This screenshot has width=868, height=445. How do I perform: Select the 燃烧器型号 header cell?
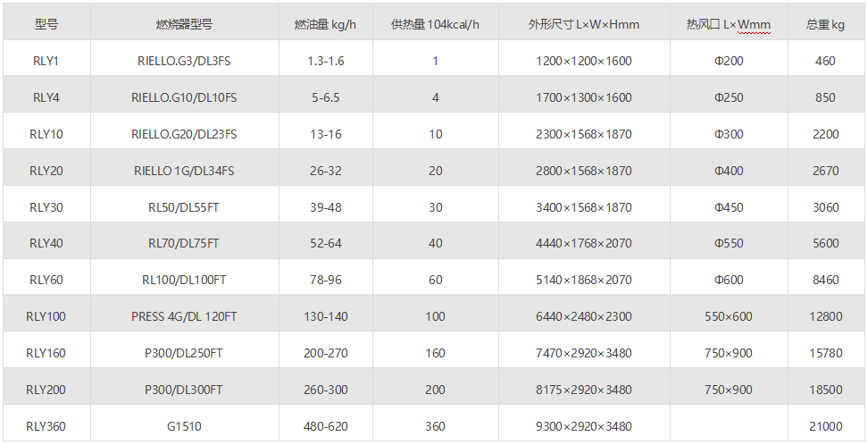click(x=184, y=25)
